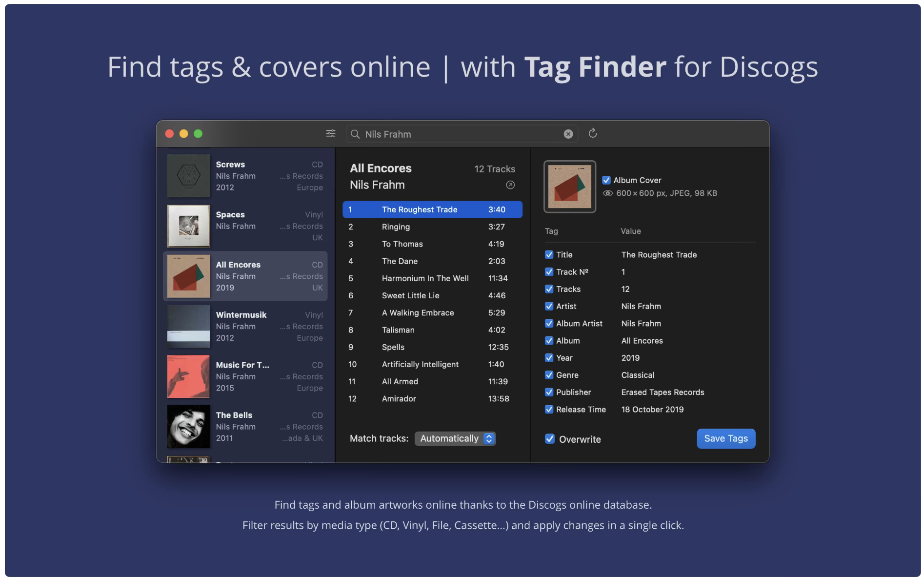The width and height of the screenshot is (924, 580).
Task: Open the filter options icon in the toolbar
Action: click(331, 133)
